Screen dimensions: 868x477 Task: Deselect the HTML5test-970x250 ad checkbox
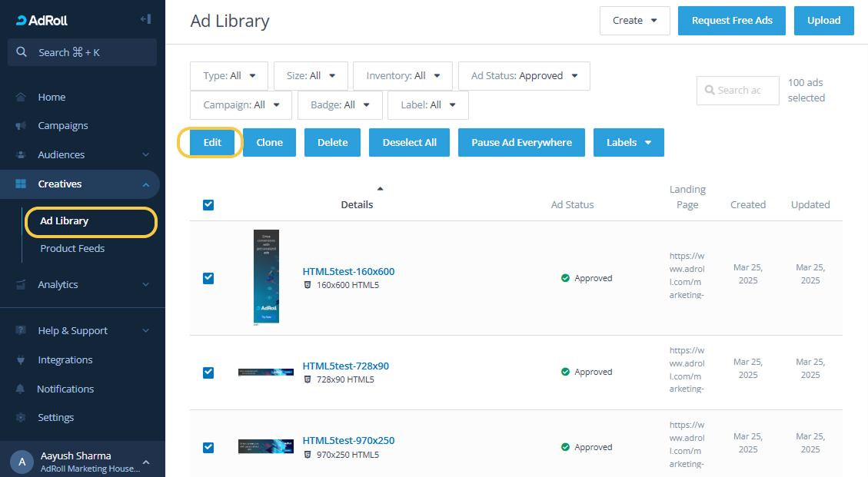208,447
